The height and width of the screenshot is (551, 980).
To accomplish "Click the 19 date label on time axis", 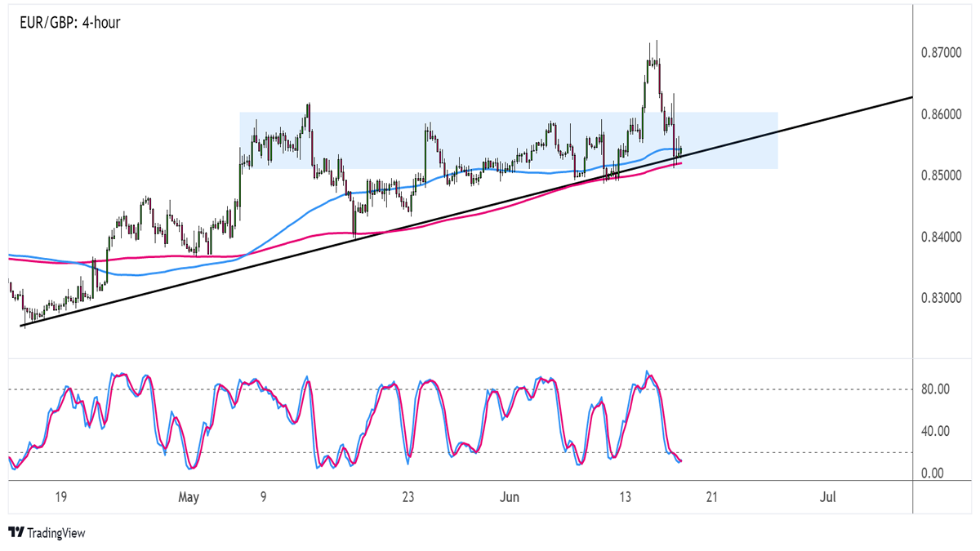I will 60,496.
